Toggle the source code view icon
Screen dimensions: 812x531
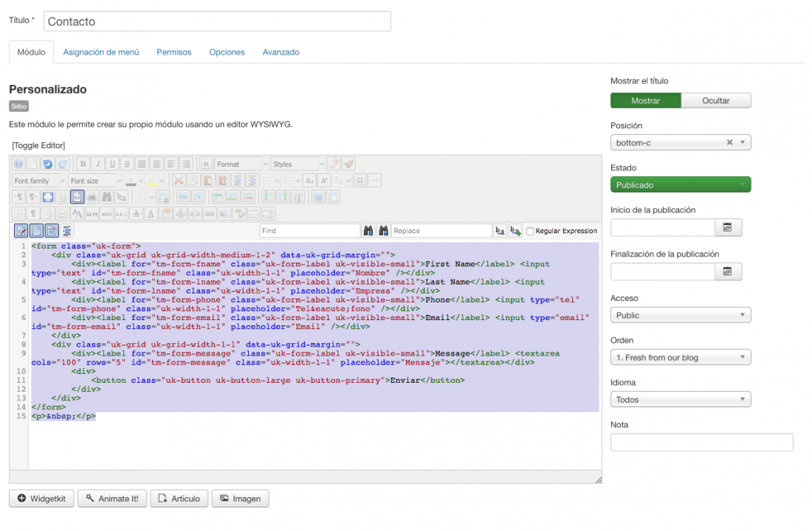78,197
